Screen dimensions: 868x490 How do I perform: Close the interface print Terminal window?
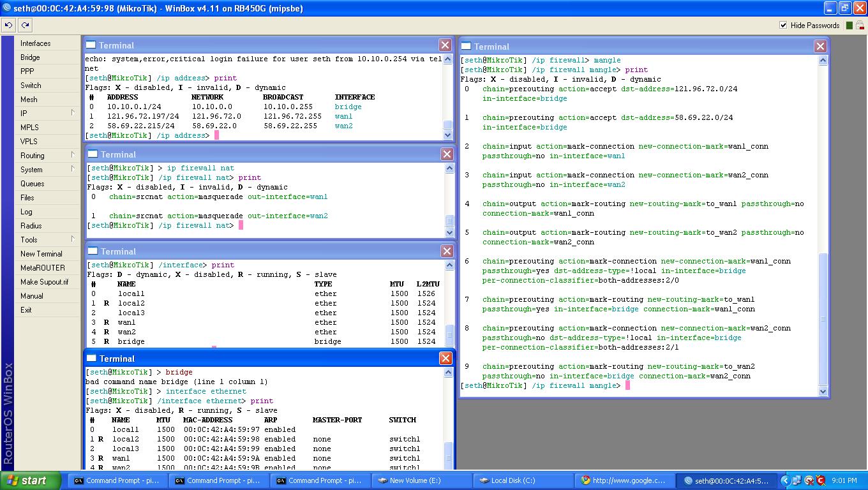(446, 251)
